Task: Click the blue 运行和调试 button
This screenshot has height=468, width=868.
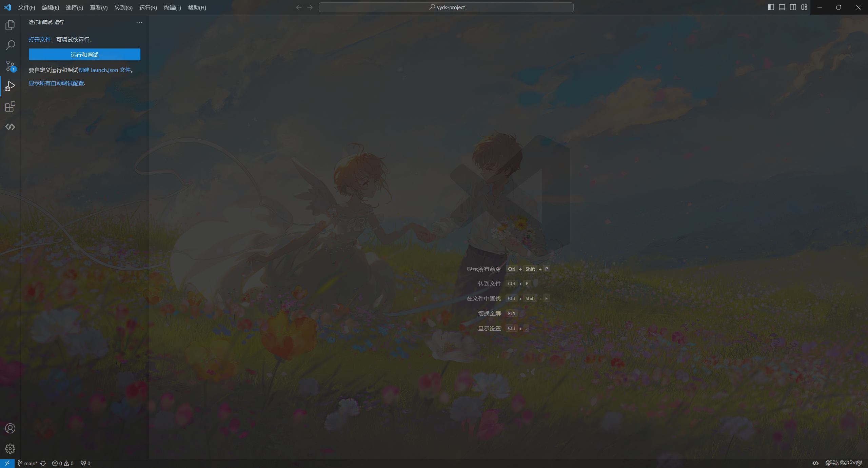Action: point(84,54)
